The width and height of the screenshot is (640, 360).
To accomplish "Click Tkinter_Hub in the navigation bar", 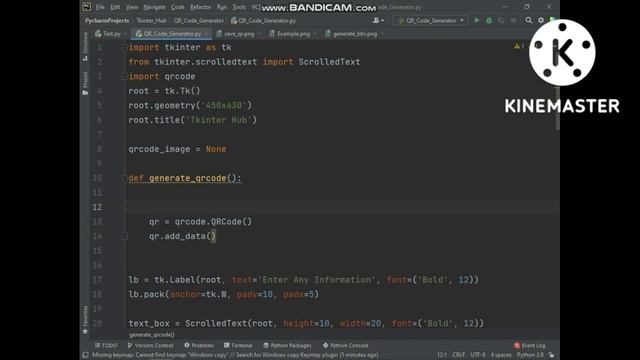I will pyautogui.click(x=151, y=20).
